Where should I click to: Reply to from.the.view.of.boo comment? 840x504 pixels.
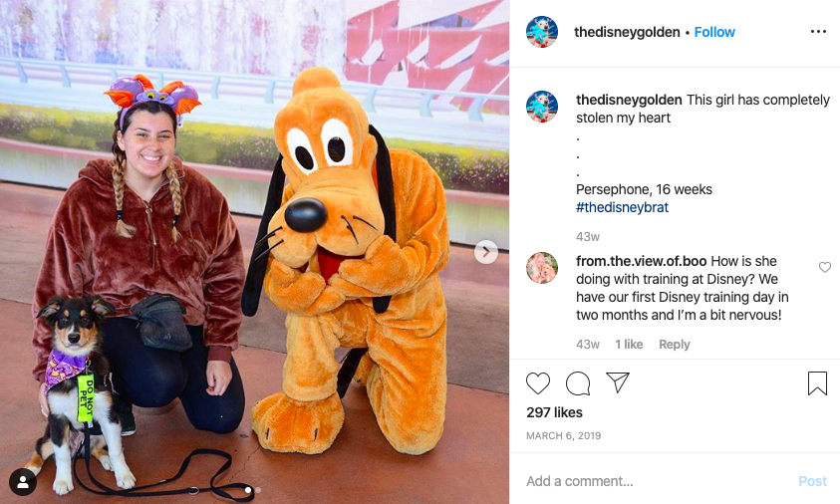click(674, 345)
